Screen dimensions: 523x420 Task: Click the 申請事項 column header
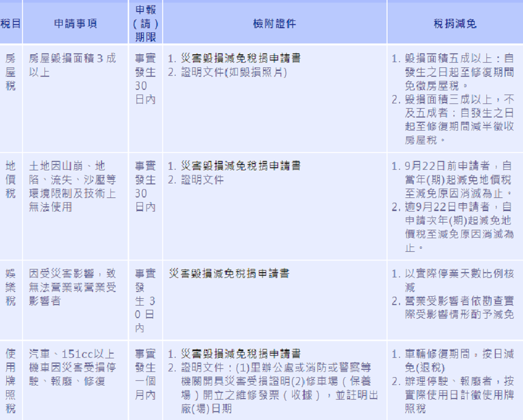tap(75, 24)
